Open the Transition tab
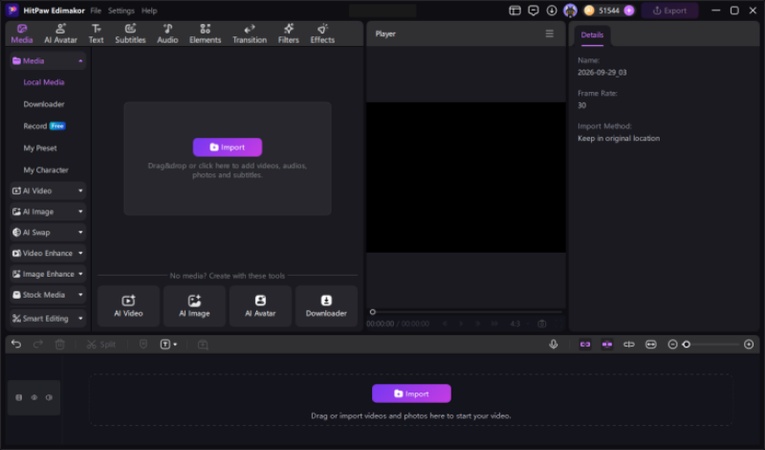The height and width of the screenshot is (450, 765). point(249,34)
